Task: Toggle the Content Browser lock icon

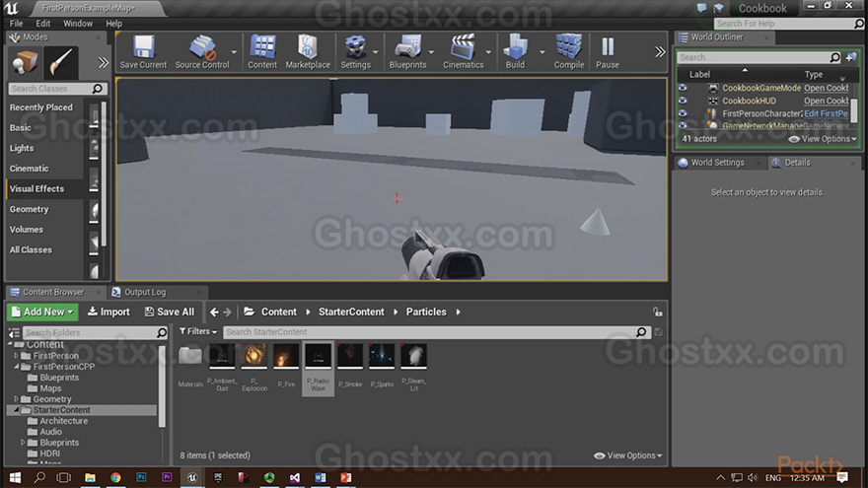Action: point(657,313)
